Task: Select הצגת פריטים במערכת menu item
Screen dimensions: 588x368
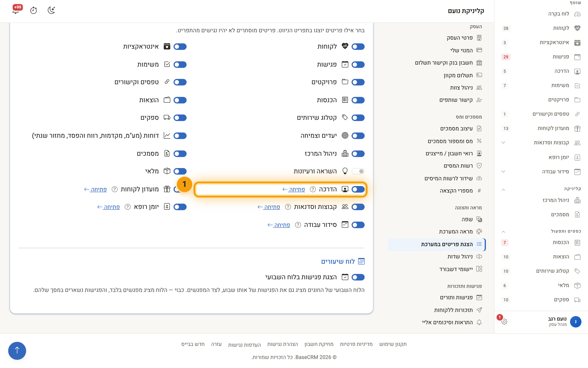Action: (437, 244)
